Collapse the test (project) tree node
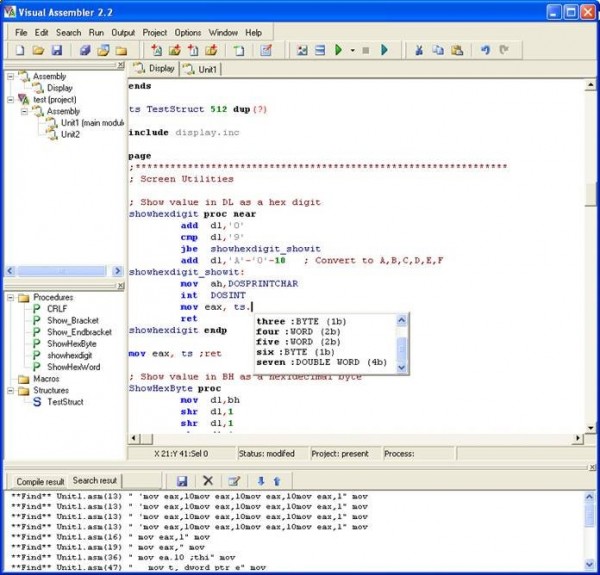This screenshot has height=575, width=600. tap(11, 100)
